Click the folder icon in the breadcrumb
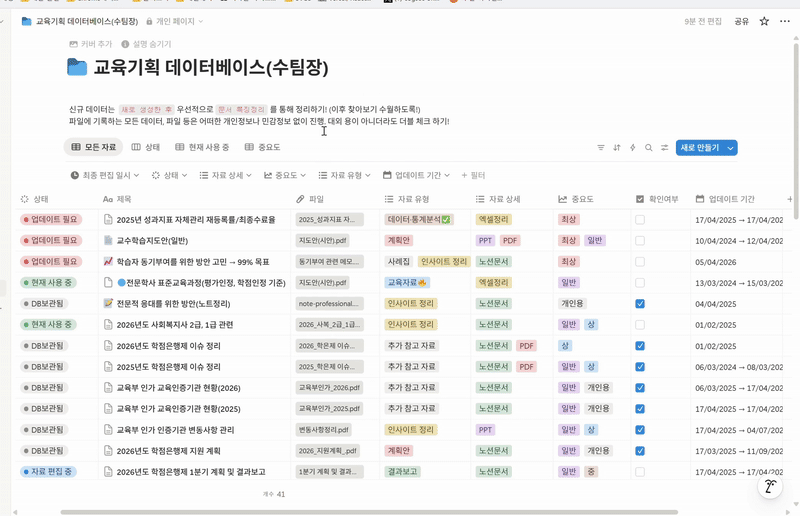Viewport: 800px width, 516px height. click(27, 21)
